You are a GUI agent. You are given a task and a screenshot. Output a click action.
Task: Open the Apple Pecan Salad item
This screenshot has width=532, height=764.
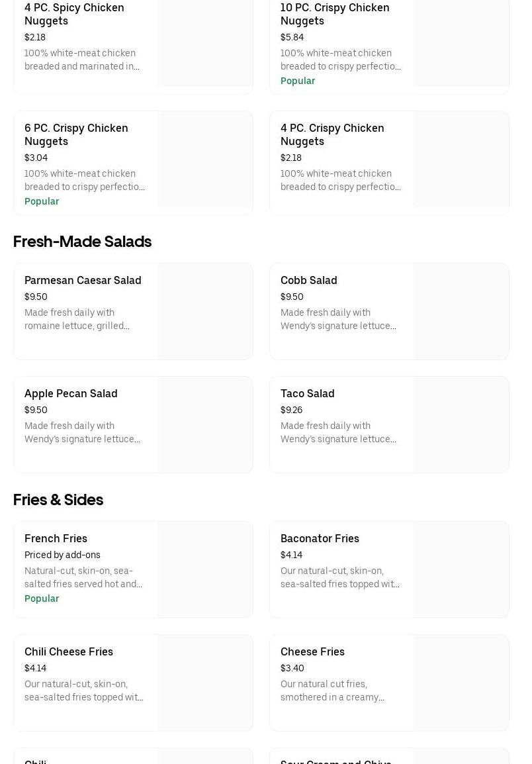click(x=71, y=394)
